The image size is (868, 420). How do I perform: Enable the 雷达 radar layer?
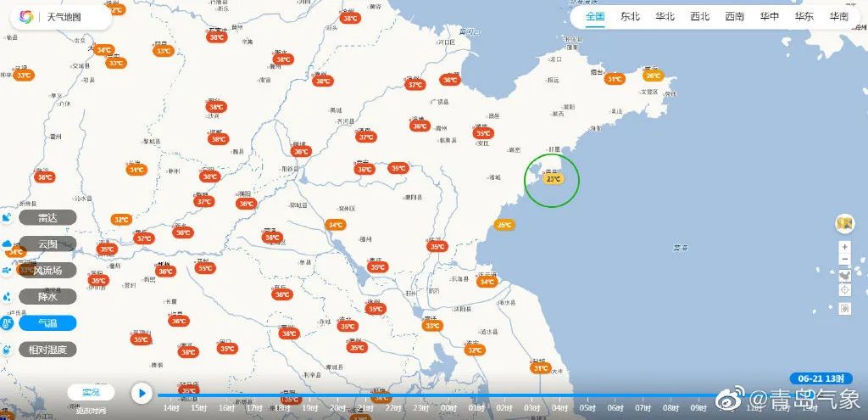pyautogui.click(x=47, y=218)
